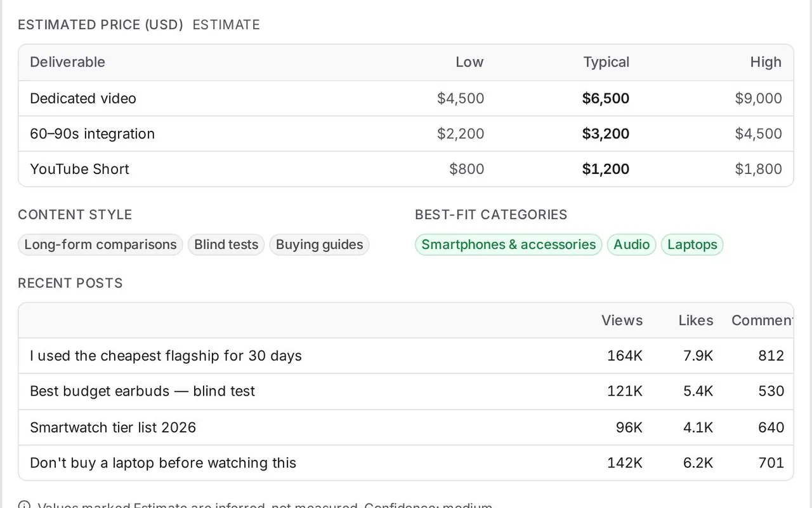Click the 812 comments value
Screen dimensions: 812x508
tap(771, 356)
